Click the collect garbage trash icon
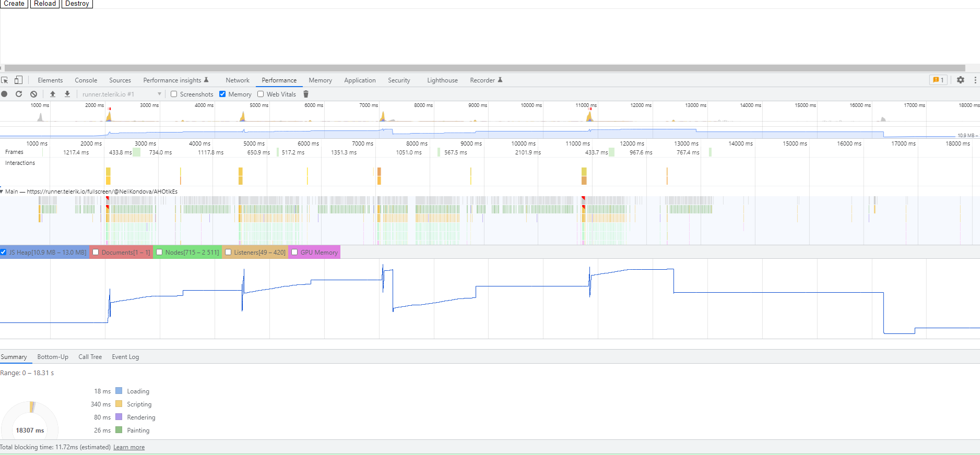The image size is (980, 455). pyautogui.click(x=306, y=94)
